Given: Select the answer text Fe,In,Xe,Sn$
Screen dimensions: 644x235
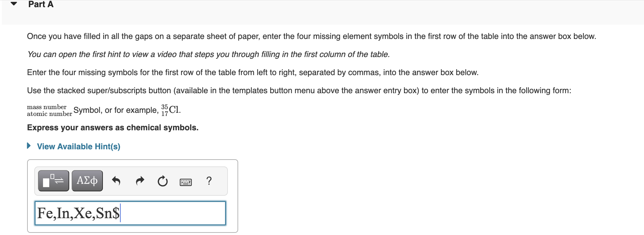Looking at the screenshot, I should [78, 213].
